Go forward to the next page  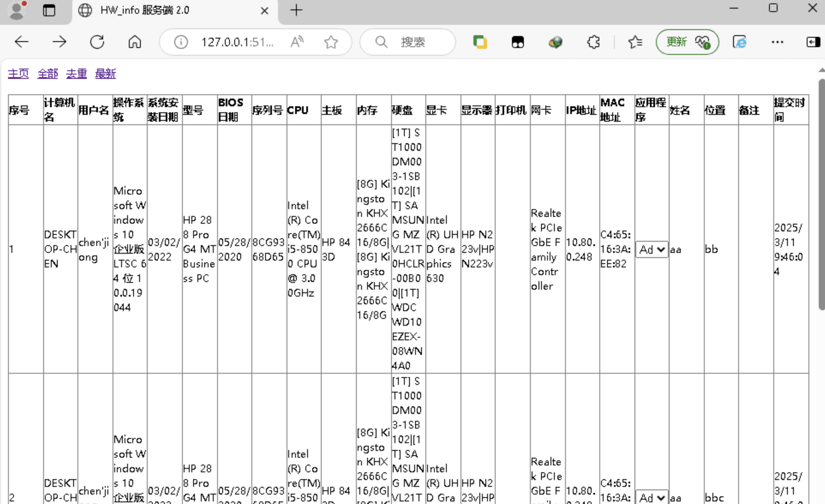coord(59,42)
